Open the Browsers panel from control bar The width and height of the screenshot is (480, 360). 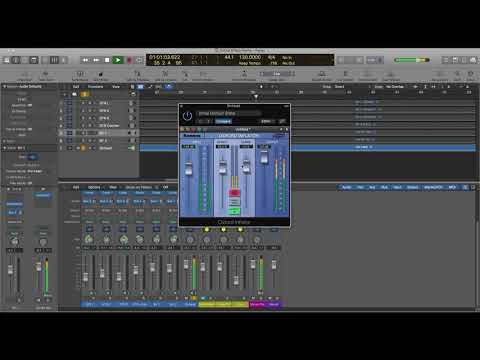(x=473, y=60)
